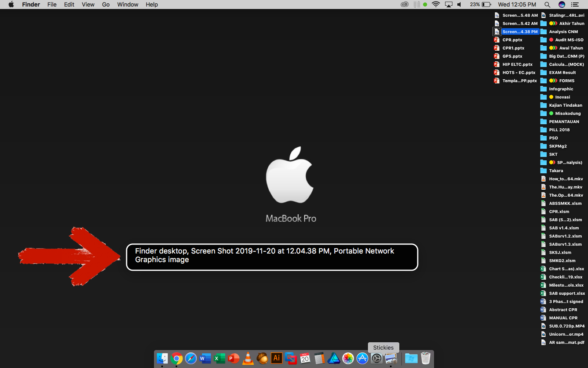
Task: Launch Calculator from the Dock
Action: click(x=319, y=359)
